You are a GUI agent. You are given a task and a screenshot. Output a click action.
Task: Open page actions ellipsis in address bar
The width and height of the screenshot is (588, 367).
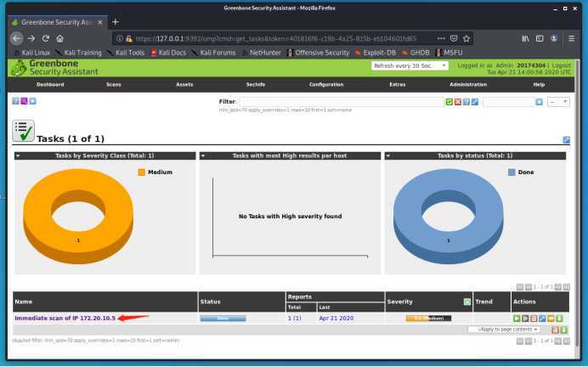click(441, 38)
